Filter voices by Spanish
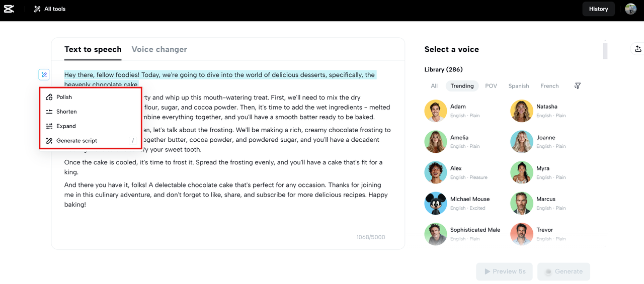644x284 pixels. 518,86
